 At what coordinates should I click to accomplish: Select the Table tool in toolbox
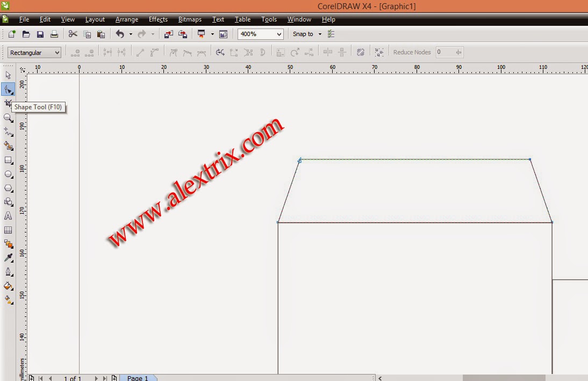tap(8, 230)
